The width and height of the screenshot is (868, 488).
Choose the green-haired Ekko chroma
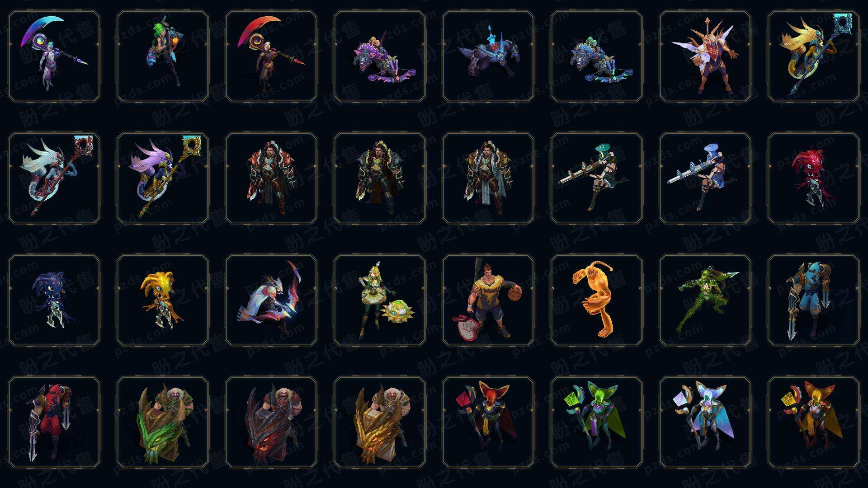(x=163, y=56)
